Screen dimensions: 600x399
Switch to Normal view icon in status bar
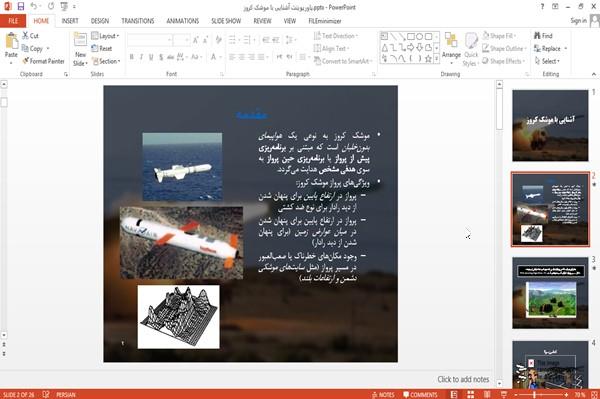coord(454,394)
